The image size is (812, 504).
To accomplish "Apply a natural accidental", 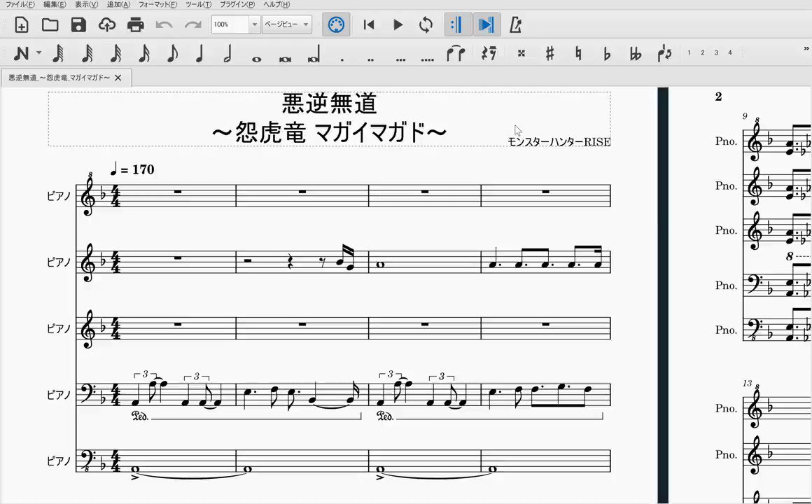I will (578, 52).
